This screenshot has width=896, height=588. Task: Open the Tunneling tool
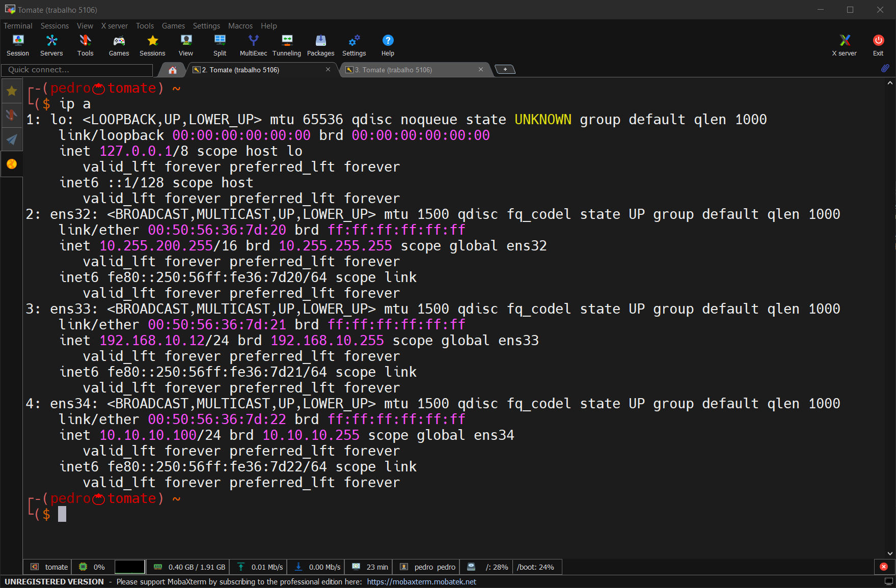287,45
